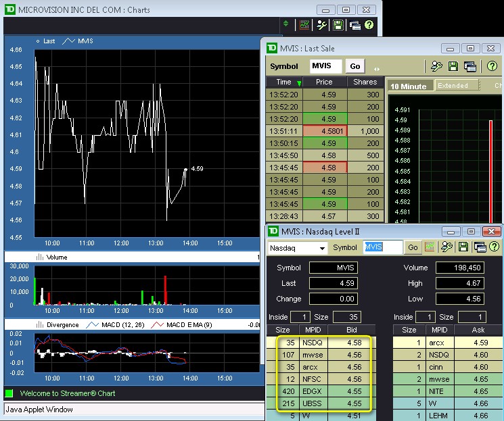Click the Welcome to Streamer Chart status text
This screenshot has width=504, height=421.
tap(68, 393)
